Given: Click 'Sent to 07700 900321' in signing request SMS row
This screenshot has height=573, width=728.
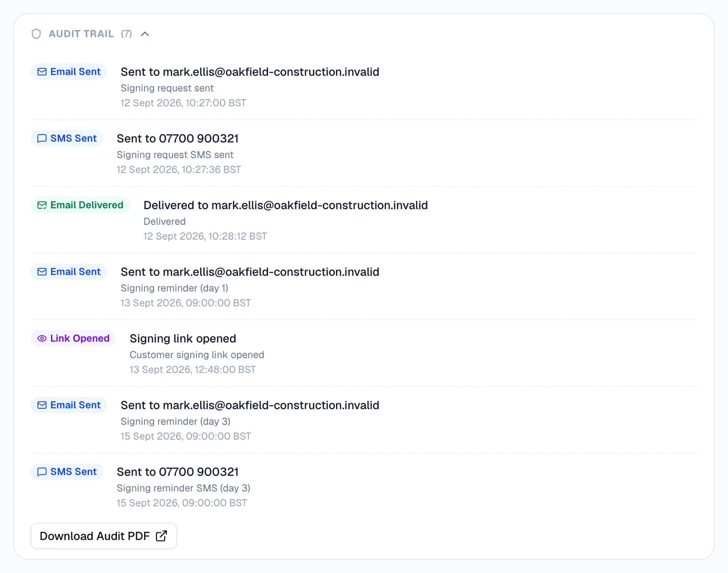Looking at the screenshot, I should [177, 139].
